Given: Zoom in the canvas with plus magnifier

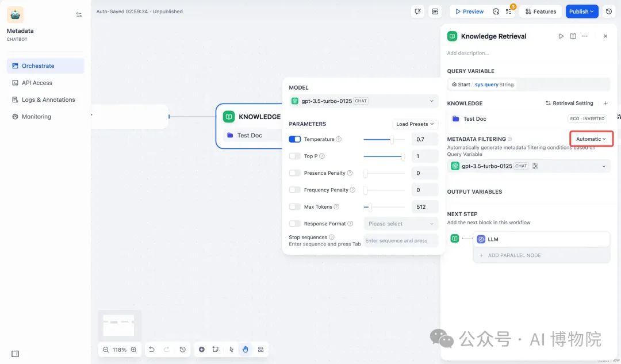Looking at the screenshot, I should 134,350.
